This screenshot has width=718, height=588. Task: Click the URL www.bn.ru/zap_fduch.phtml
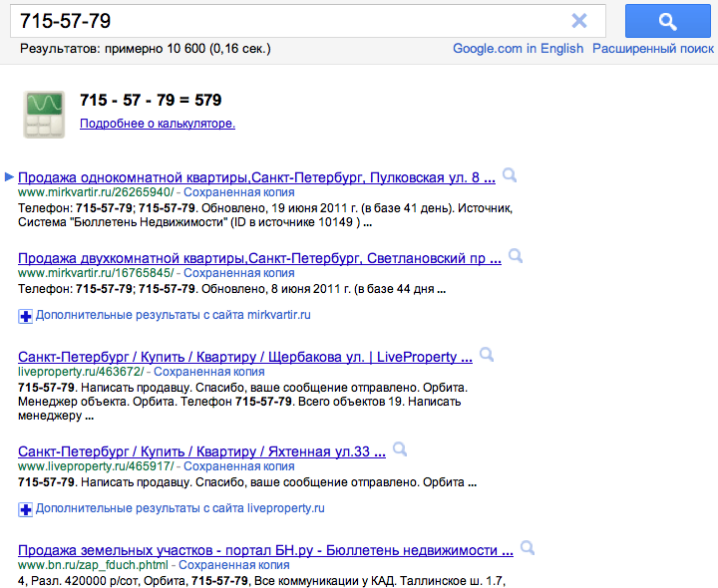point(93,565)
